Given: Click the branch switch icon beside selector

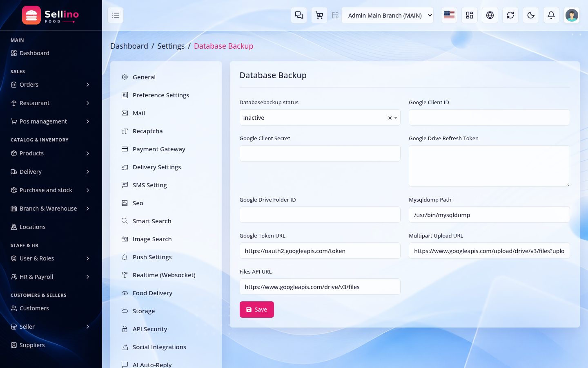Looking at the screenshot, I should (335, 15).
